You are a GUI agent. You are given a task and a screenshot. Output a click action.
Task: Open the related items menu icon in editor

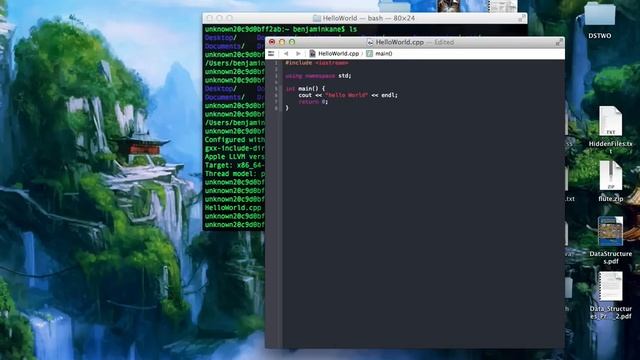click(x=271, y=53)
